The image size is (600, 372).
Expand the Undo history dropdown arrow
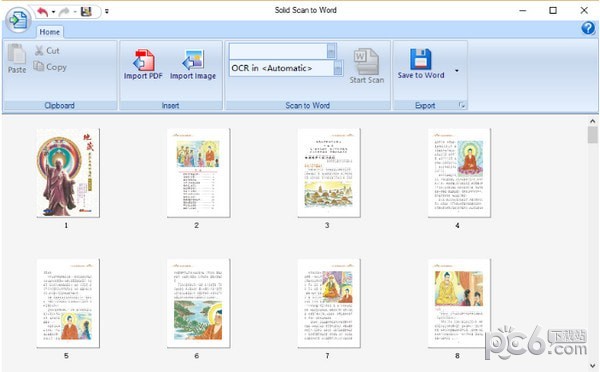[x=53, y=12]
